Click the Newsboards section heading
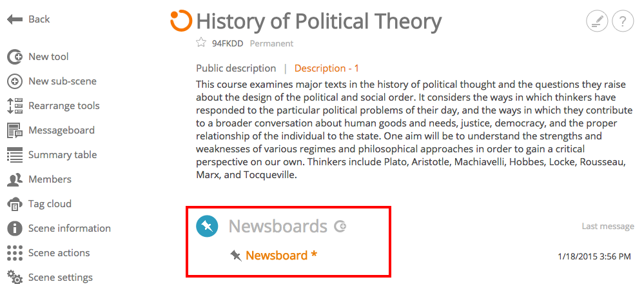Viewport: 644px width, 284px height. point(278,226)
